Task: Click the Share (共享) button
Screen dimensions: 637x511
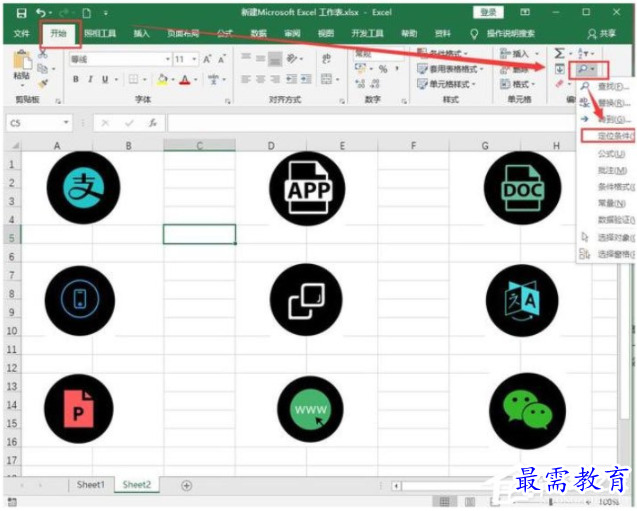Action: click(x=602, y=33)
